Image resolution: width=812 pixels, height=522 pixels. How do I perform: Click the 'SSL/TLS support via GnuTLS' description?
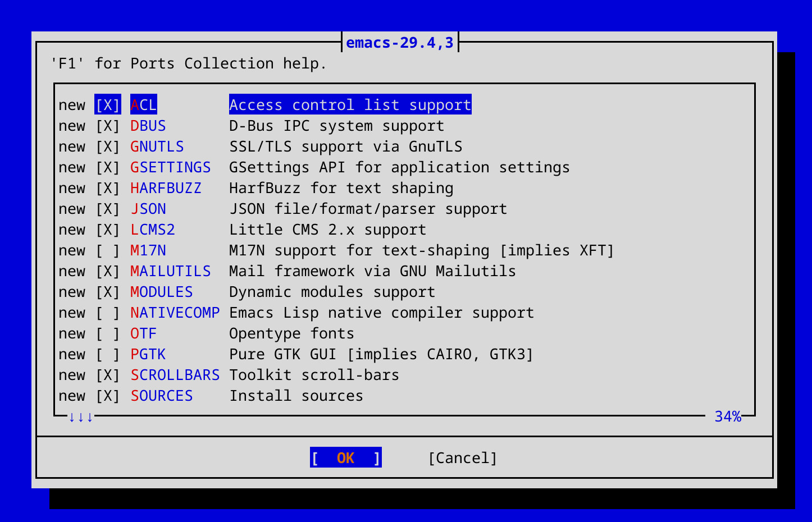click(x=346, y=146)
